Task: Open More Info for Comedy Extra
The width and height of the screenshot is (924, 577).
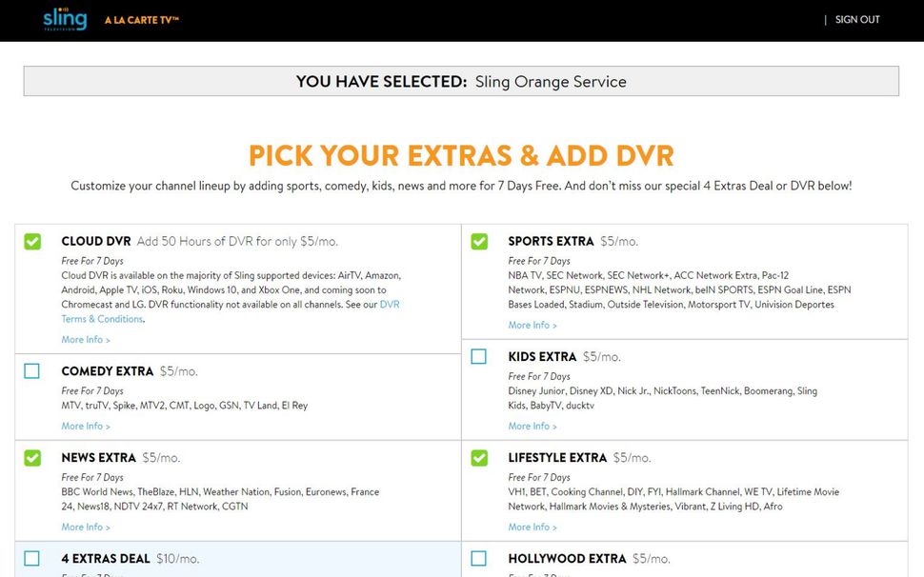Action: (x=86, y=426)
